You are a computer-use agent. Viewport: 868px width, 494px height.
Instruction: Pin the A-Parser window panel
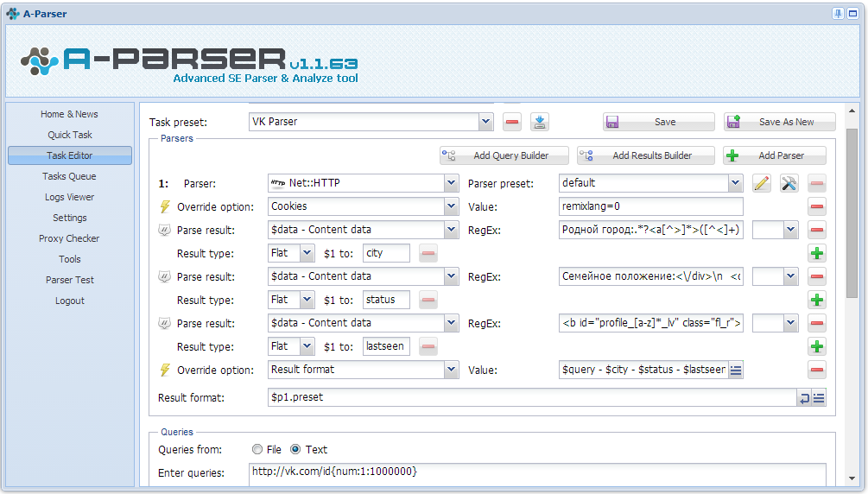click(838, 14)
